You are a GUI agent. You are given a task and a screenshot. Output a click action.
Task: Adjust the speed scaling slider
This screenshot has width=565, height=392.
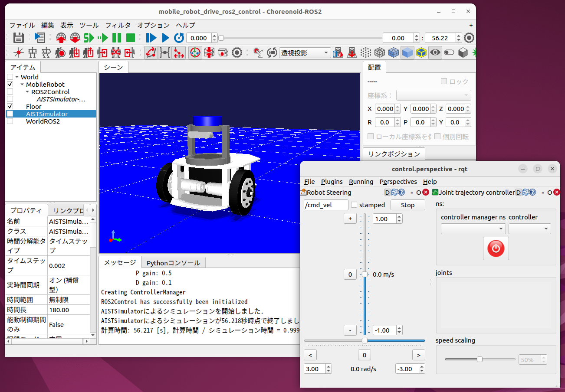click(479, 359)
